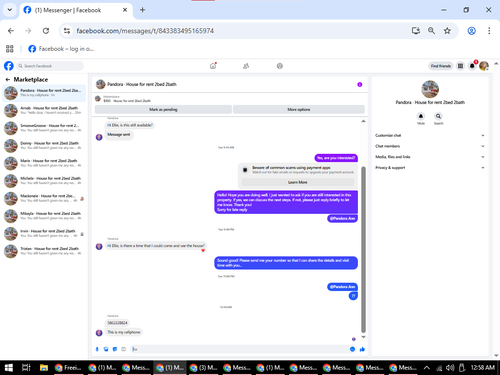This screenshot has width=500, height=375.
Task: Click the chat scrollbar thumb
Action: pos(363,249)
